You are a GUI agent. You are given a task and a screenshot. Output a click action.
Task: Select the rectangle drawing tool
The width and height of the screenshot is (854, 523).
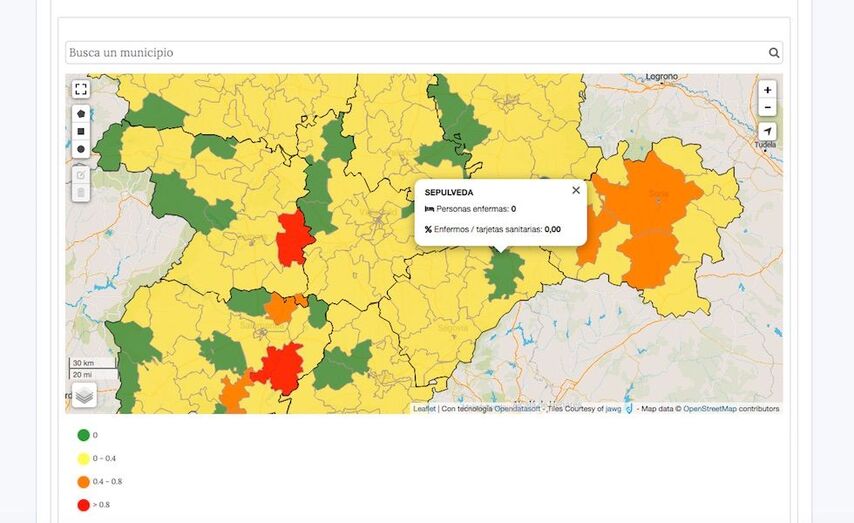coord(81,131)
